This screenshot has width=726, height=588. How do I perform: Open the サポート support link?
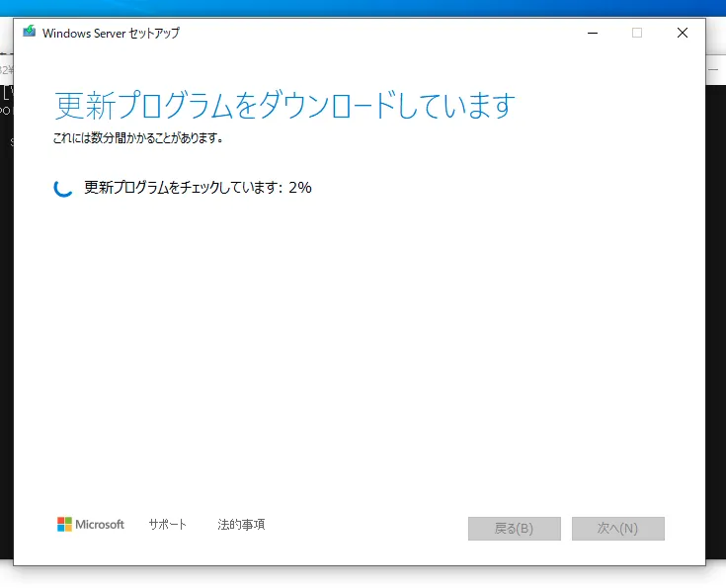tap(168, 524)
